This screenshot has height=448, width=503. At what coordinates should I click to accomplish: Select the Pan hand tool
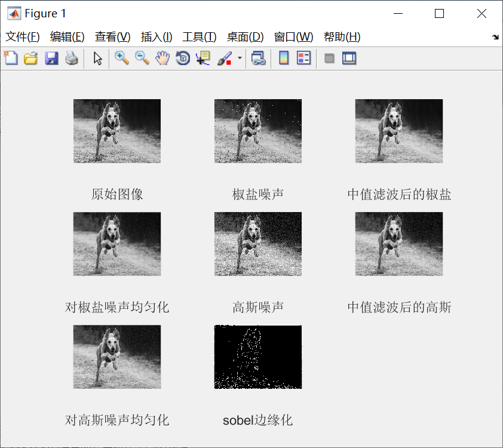[162, 59]
